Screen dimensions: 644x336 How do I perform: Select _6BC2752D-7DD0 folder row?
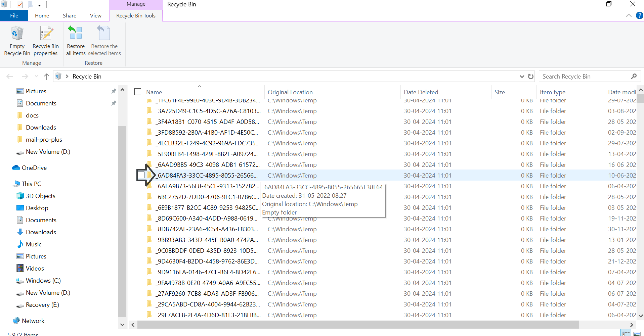click(385, 197)
